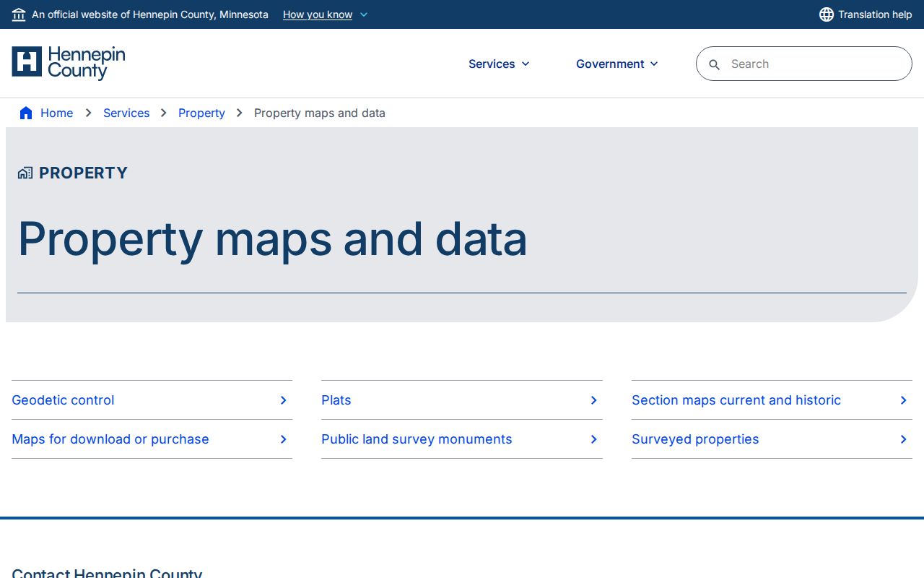Open the Services dropdown menu
Image resolution: width=924 pixels, height=578 pixels.
(x=499, y=64)
